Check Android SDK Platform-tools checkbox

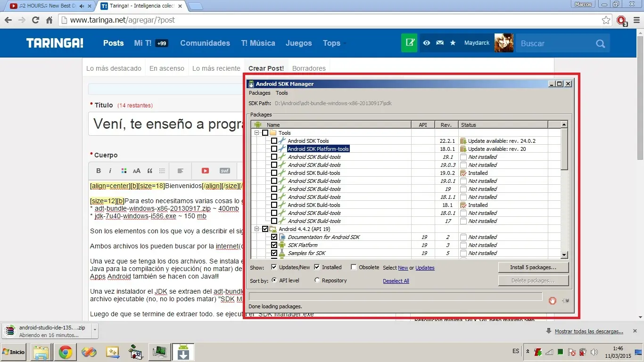274,149
